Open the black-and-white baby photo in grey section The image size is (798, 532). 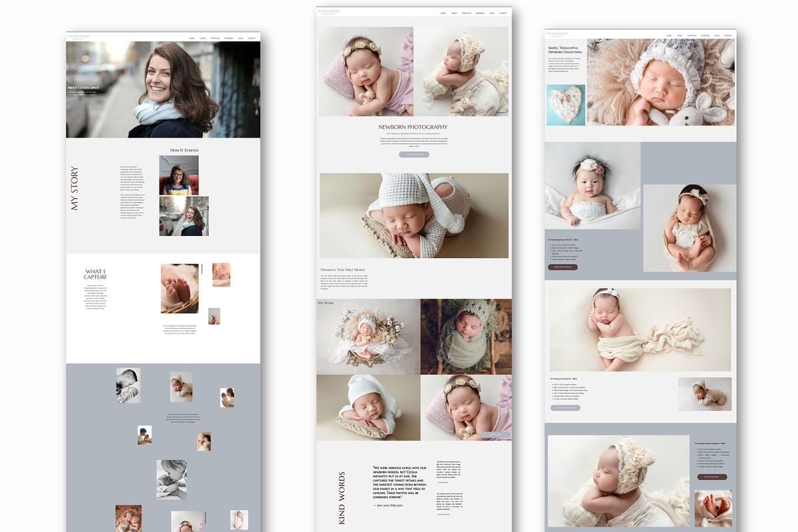(x=172, y=479)
